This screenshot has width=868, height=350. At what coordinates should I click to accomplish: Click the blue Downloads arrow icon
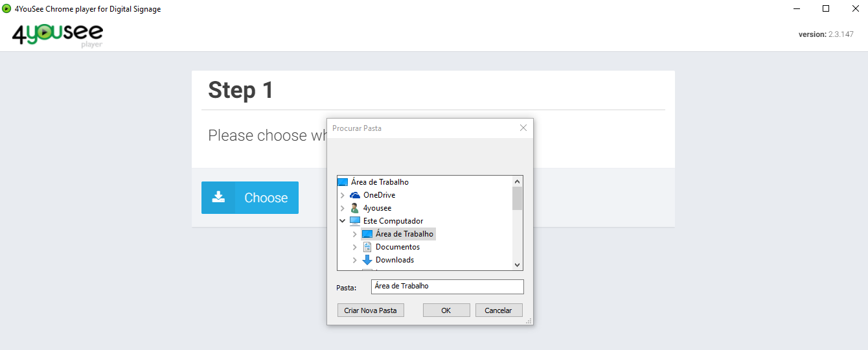pos(367,260)
